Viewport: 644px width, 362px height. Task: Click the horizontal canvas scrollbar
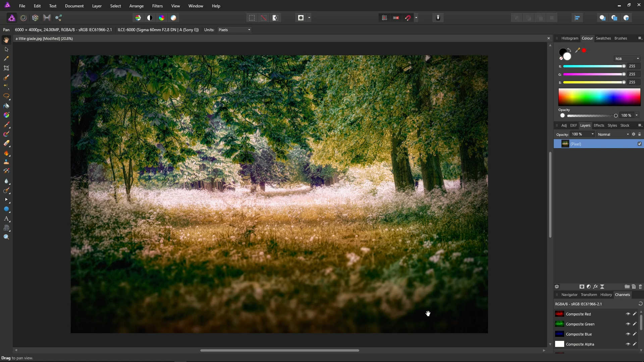279,350
